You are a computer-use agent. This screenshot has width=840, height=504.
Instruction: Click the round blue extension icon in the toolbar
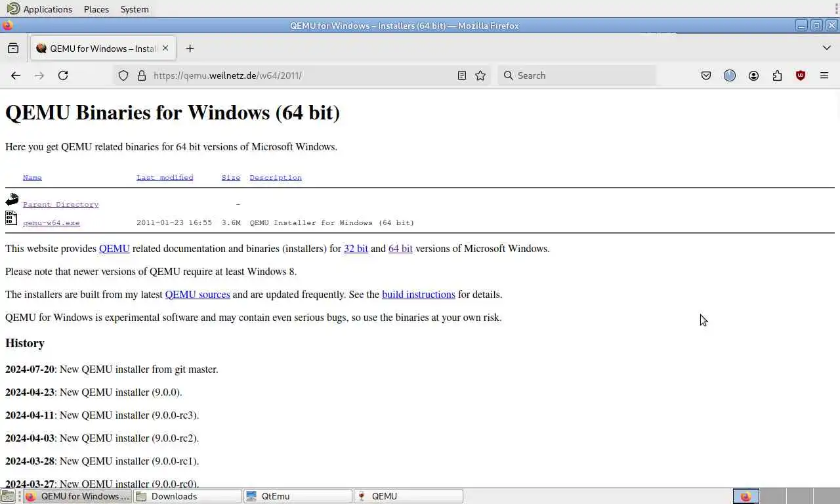click(x=730, y=75)
